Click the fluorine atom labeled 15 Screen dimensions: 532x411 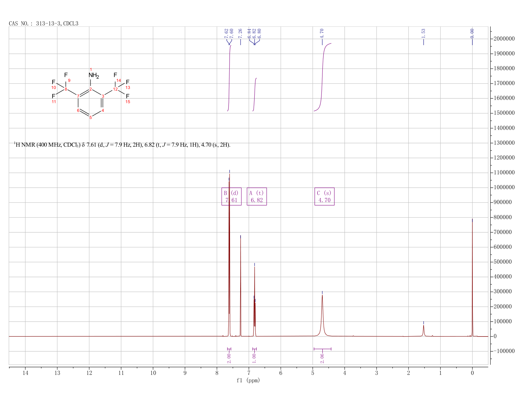[128, 102]
